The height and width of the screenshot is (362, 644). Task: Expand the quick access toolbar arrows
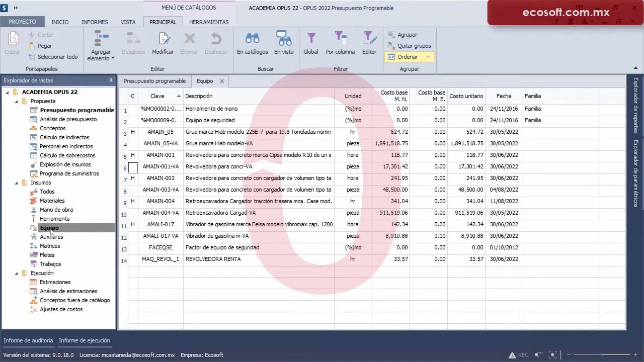[x=16, y=8]
